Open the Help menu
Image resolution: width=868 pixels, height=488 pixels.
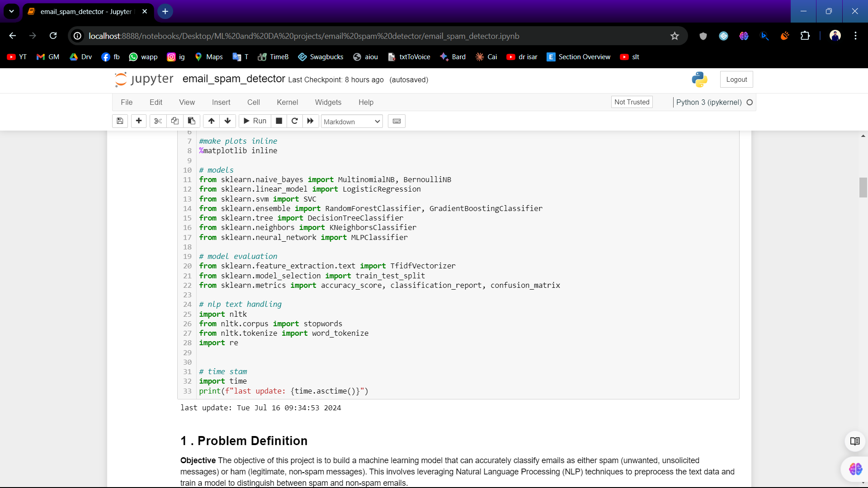coord(366,102)
